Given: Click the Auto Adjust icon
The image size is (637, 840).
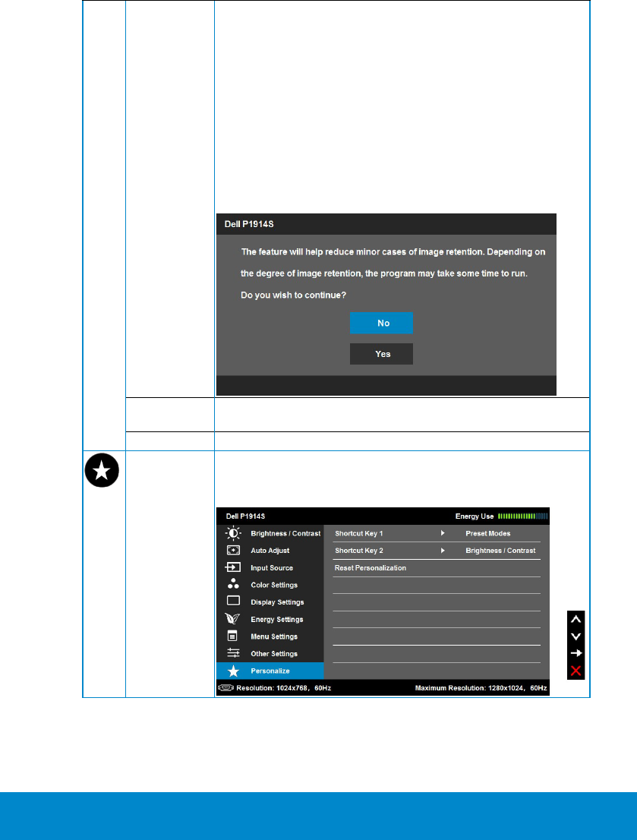Looking at the screenshot, I should pyautogui.click(x=233, y=550).
